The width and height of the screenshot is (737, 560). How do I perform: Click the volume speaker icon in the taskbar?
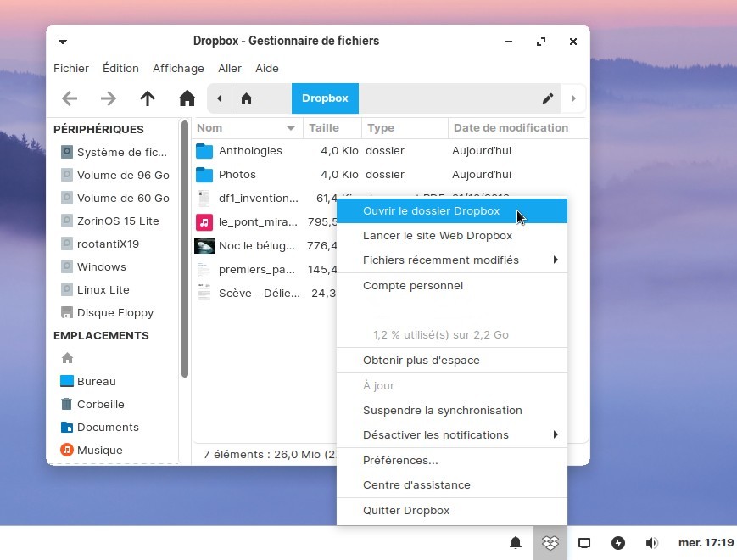(651, 543)
